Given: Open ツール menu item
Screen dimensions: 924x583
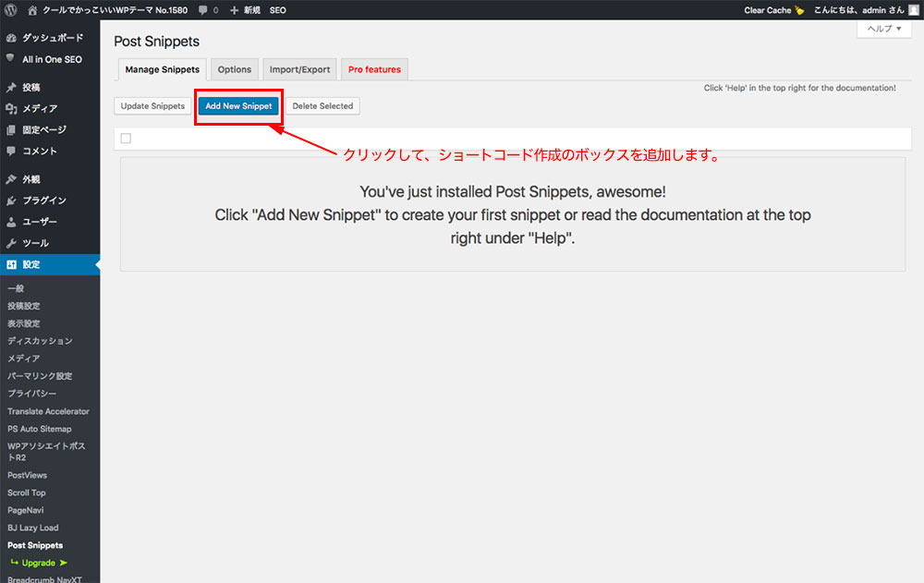Looking at the screenshot, I should coord(35,243).
